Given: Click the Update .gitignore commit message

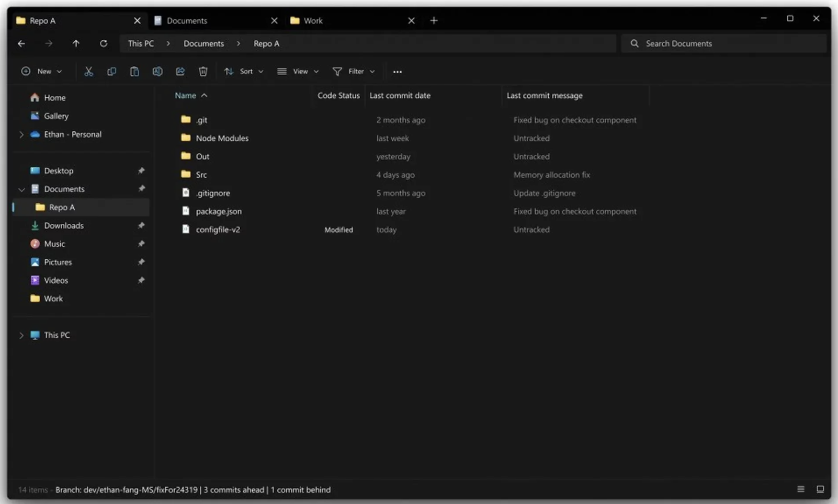Looking at the screenshot, I should click(544, 193).
